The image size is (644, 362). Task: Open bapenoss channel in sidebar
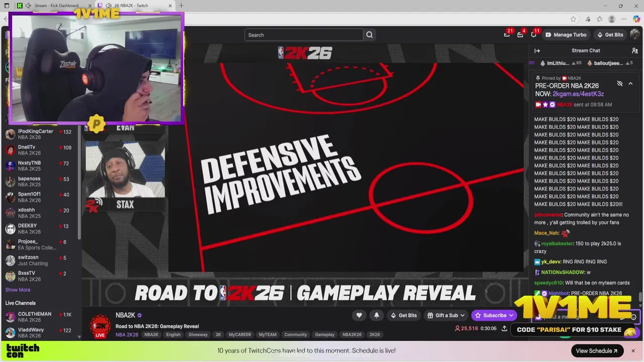tap(40, 182)
